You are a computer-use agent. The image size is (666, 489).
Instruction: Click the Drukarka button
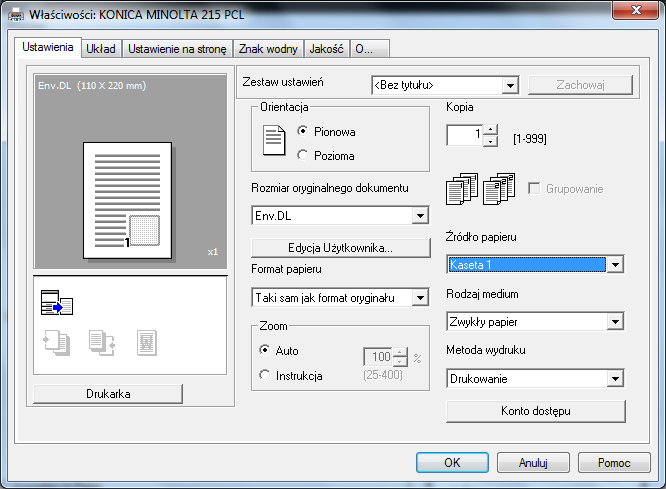(108, 394)
